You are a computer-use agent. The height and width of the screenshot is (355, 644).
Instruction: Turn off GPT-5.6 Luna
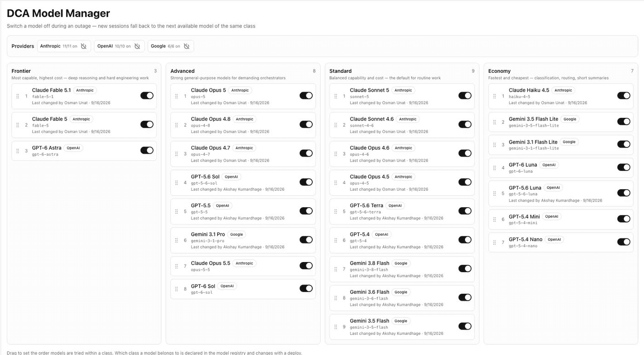coord(624,193)
